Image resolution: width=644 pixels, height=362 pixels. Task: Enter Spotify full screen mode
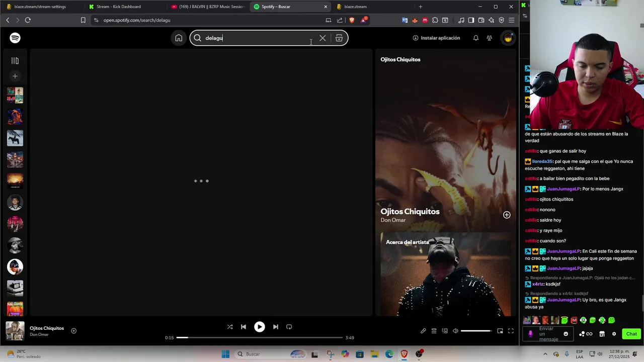pyautogui.click(x=511, y=331)
